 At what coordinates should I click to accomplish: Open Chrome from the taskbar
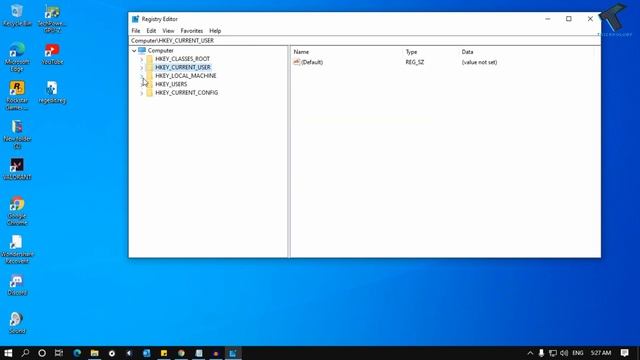point(181,353)
